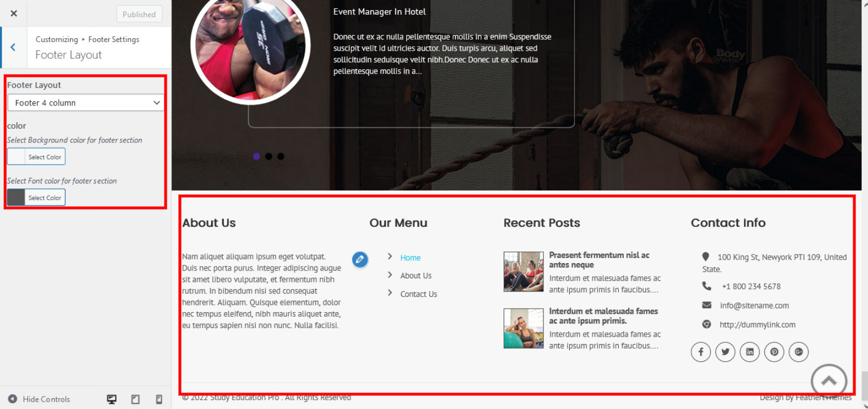Click the Published button
868x409 pixels.
coord(139,14)
